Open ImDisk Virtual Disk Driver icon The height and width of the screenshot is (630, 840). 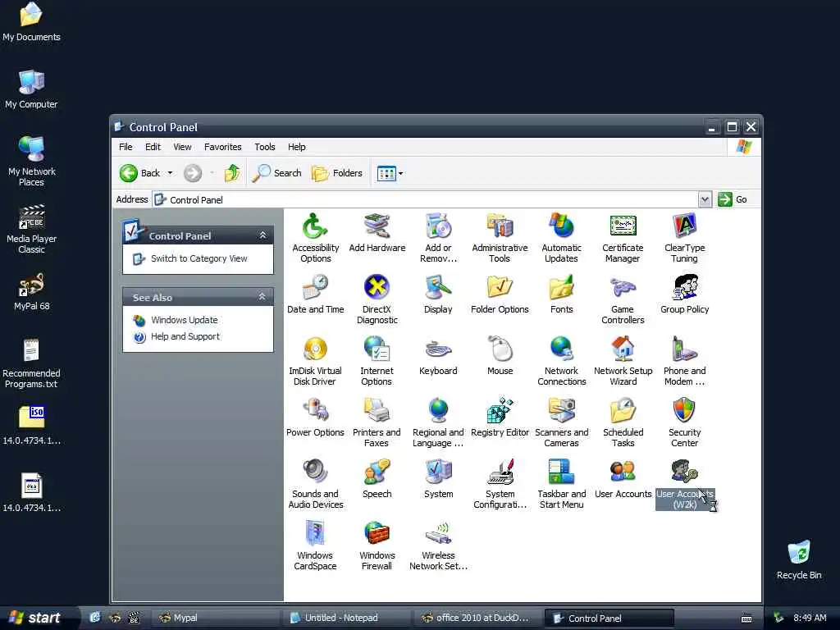(315, 361)
